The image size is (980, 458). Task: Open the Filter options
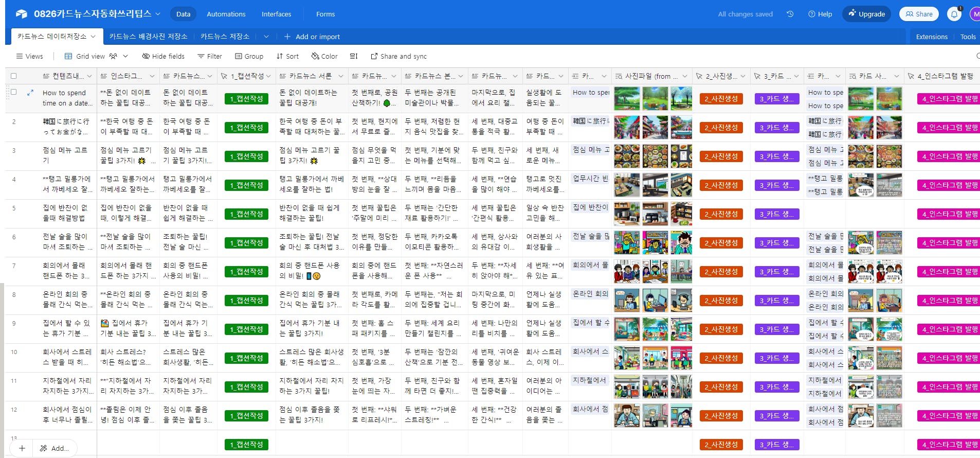click(x=210, y=56)
